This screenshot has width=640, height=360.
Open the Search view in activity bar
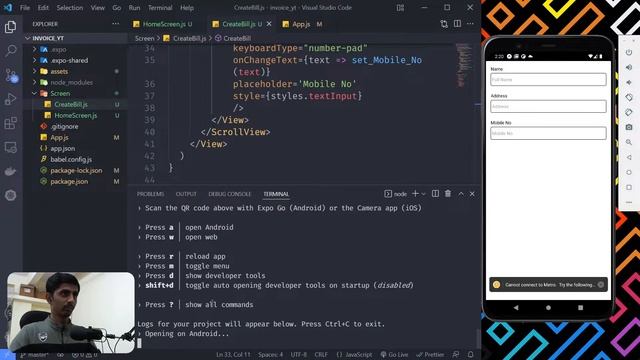pyautogui.click(x=11, y=51)
